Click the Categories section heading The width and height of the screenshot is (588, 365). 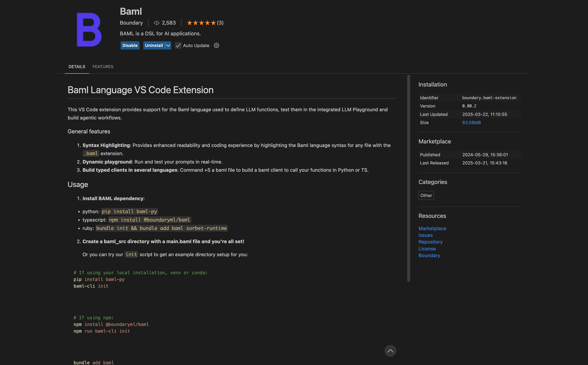(432, 182)
